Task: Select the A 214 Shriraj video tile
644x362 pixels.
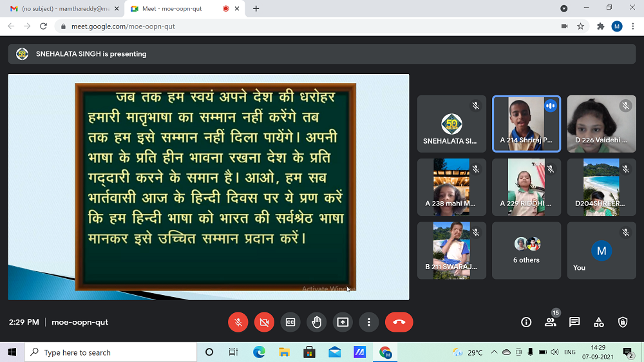Action: (526, 124)
